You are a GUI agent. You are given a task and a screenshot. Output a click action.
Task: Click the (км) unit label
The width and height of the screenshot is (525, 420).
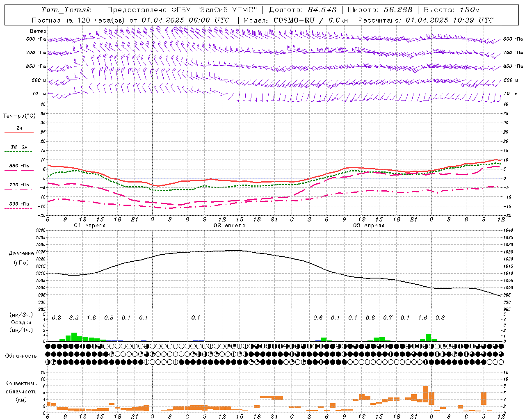click(x=21, y=399)
